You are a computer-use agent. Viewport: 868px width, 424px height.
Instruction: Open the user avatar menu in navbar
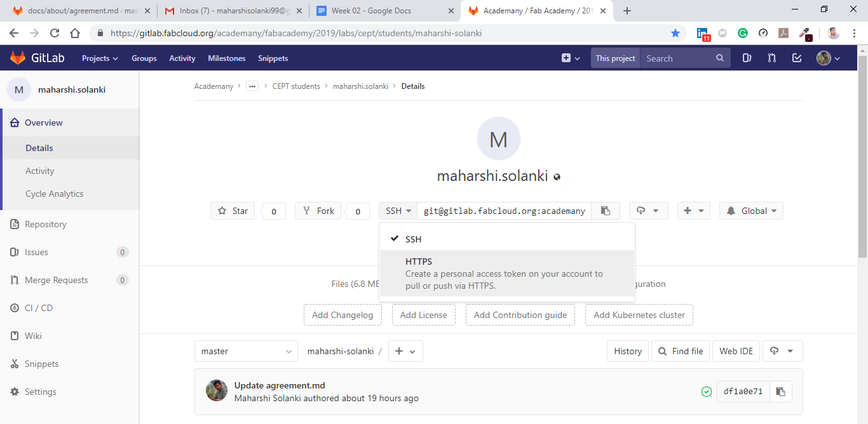(x=829, y=58)
